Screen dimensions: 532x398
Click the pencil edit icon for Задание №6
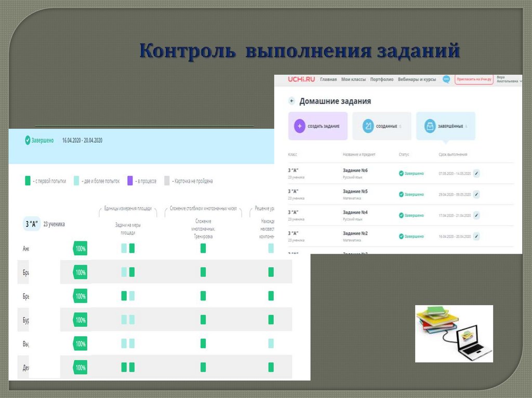476,173
